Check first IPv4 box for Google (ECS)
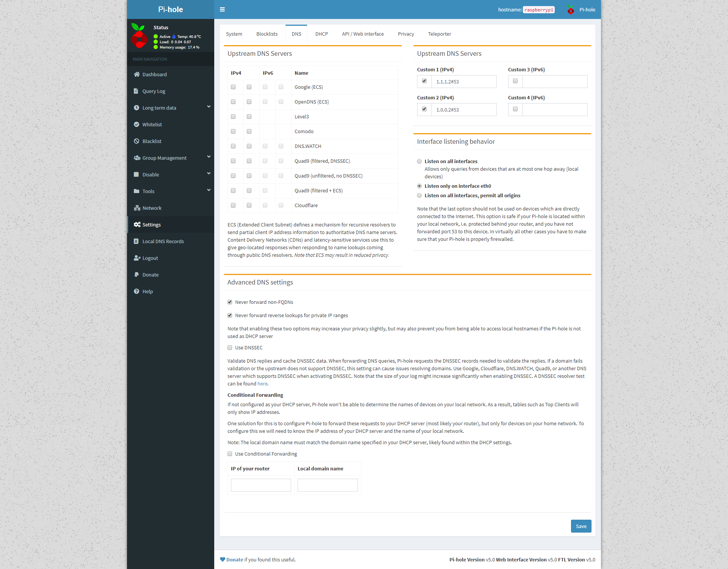This screenshot has width=728, height=569. 233,87
